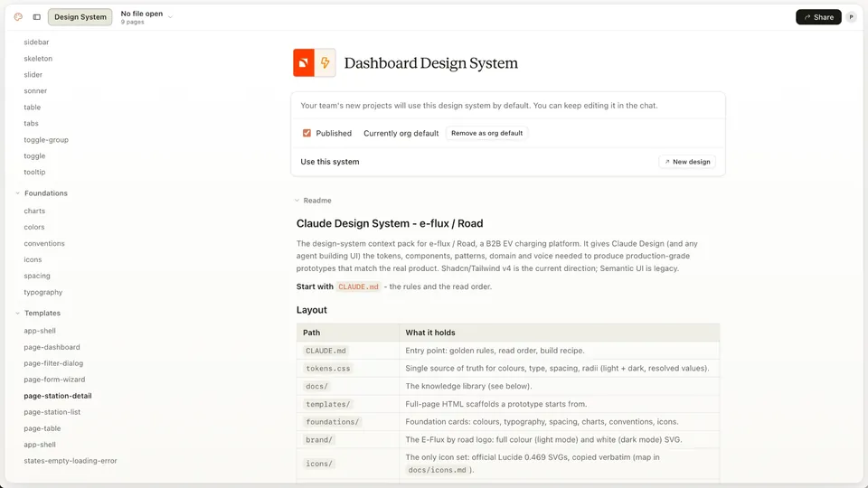Click the Share button
868x488 pixels.
click(x=818, y=17)
